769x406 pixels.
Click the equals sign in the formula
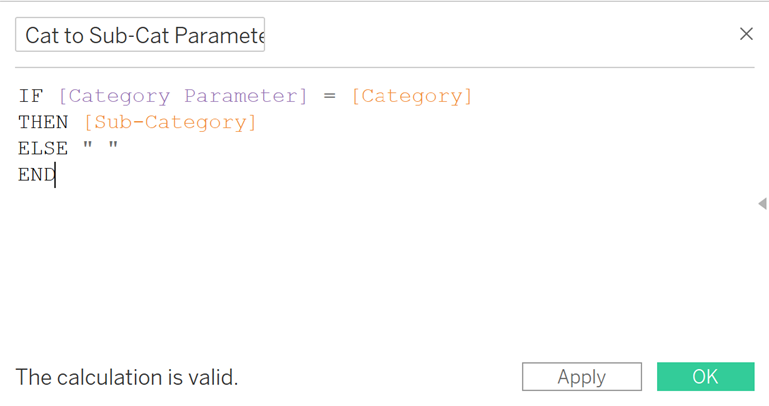point(330,96)
